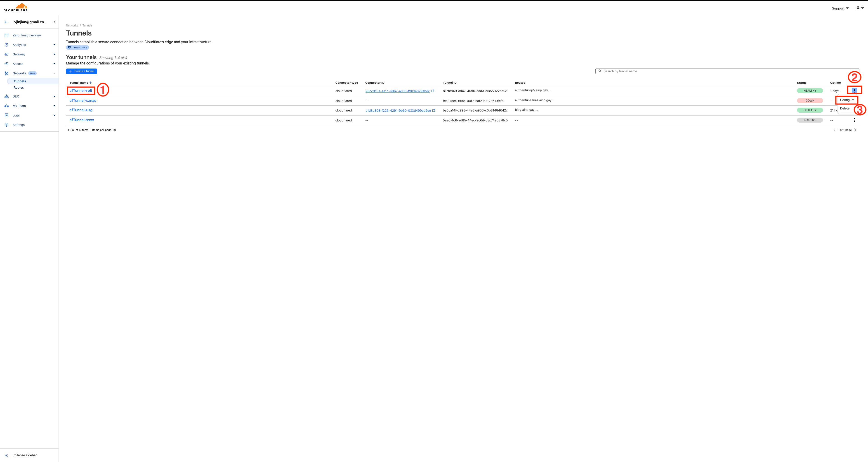
Task: Go to next page chevron
Action: click(x=856, y=130)
